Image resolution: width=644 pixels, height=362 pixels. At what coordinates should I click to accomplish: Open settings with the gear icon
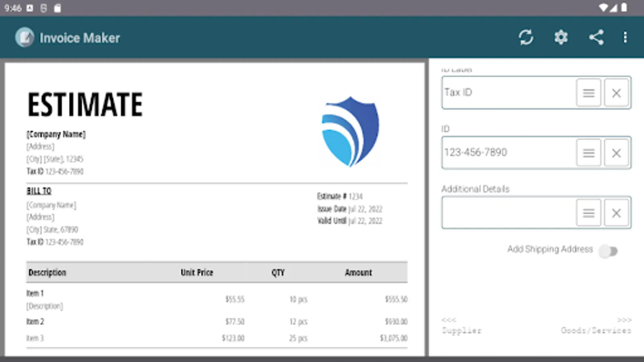(561, 37)
